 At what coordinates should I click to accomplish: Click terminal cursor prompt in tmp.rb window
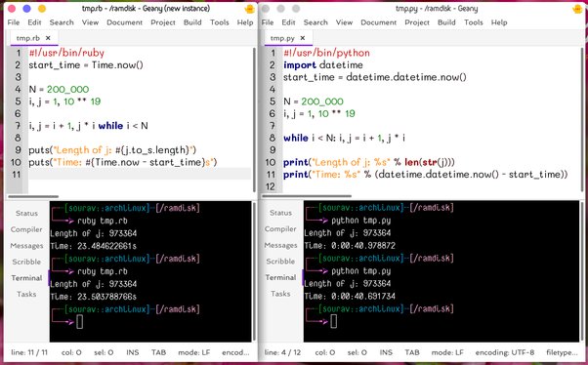click(79, 322)
